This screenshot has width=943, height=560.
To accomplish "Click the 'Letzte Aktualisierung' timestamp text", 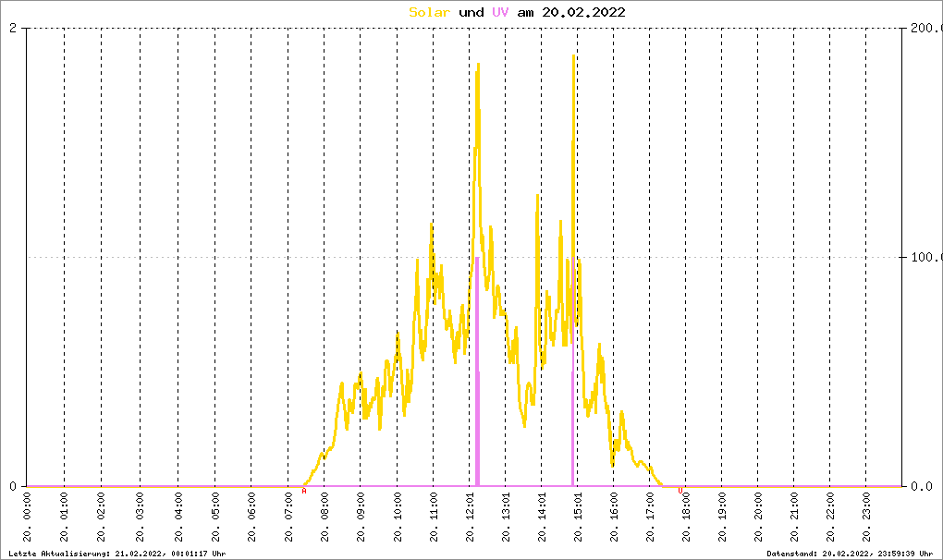I will (117, 554).
